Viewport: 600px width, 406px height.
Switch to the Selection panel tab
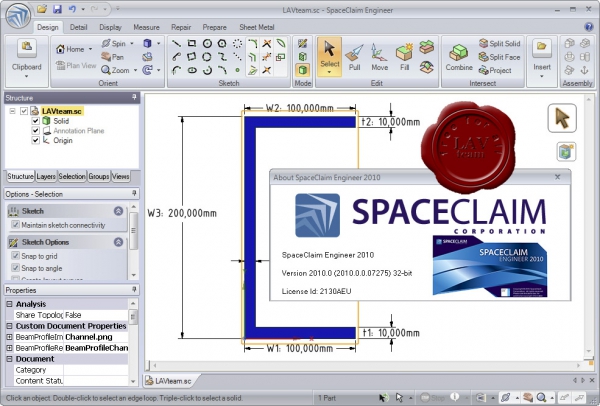click(x=72, y=176)
